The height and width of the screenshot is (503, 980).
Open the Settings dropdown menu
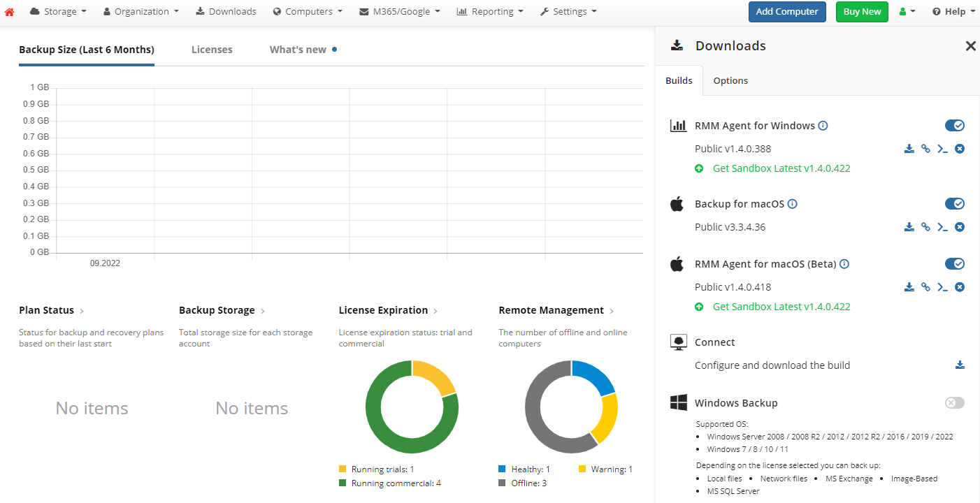pyautogui.click(x=568, y=12)
